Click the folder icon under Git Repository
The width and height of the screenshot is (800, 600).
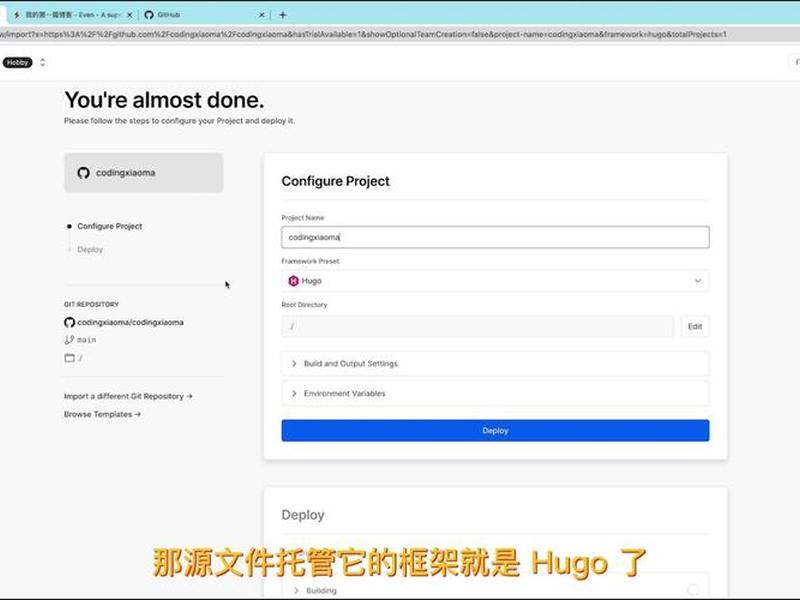tap(69, 358)
